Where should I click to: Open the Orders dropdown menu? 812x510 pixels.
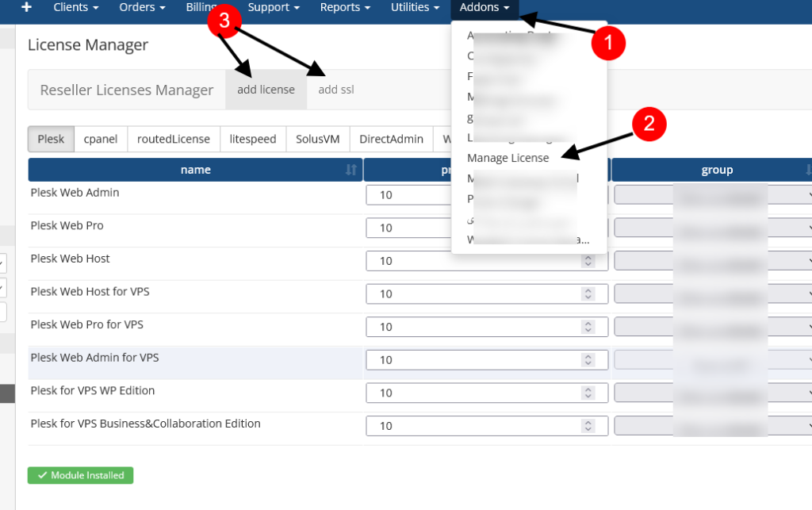pos(143,7)
